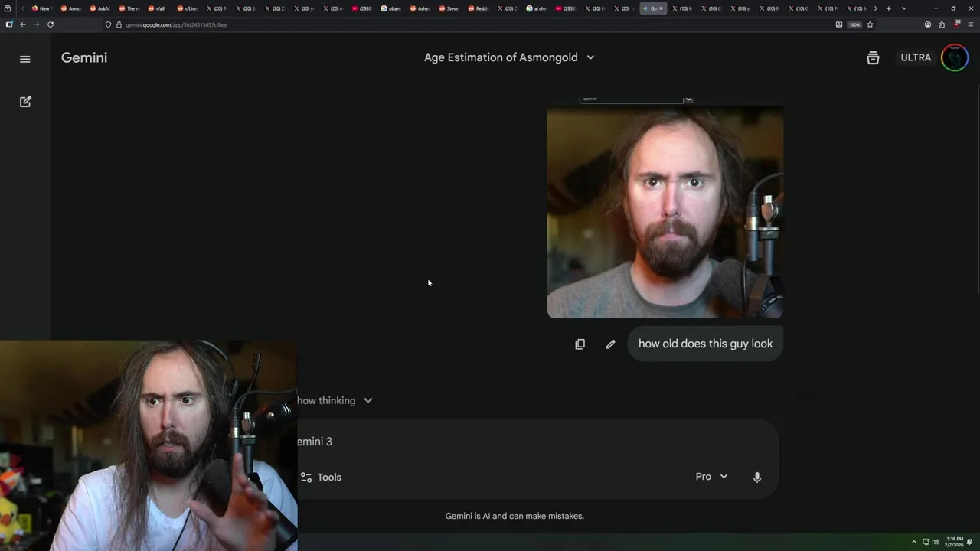980x551 pixels.
Task: Switch to the 'ai che' Google tab
Action: pyautogui.click(x=536, y=8)
